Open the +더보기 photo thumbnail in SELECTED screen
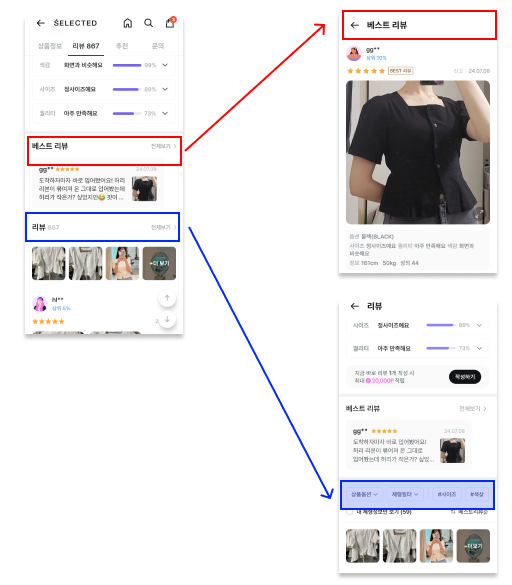The height and width of the screenshot is (585, 512). 159,263
